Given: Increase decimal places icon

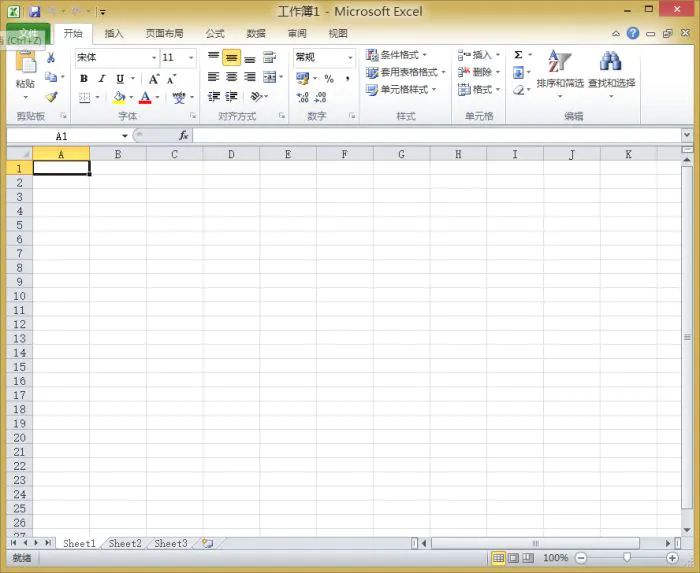Looking at the screenshot, I should 303,97.
